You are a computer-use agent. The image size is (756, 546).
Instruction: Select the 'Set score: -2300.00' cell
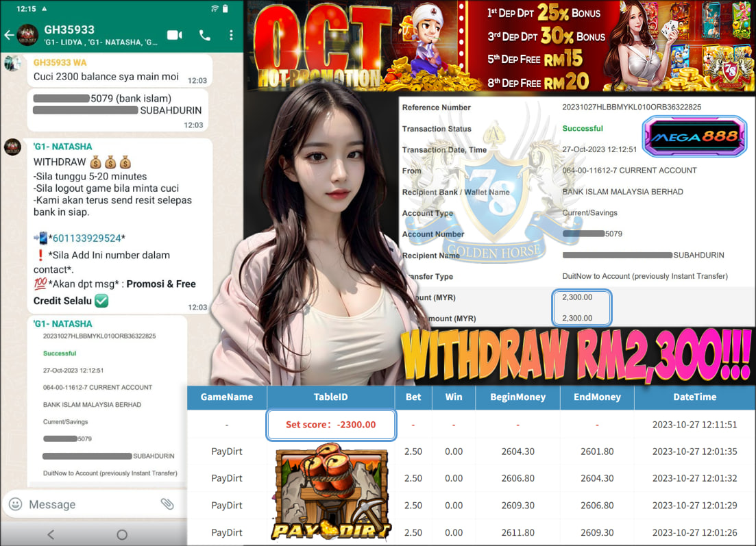tap(331, 425)
